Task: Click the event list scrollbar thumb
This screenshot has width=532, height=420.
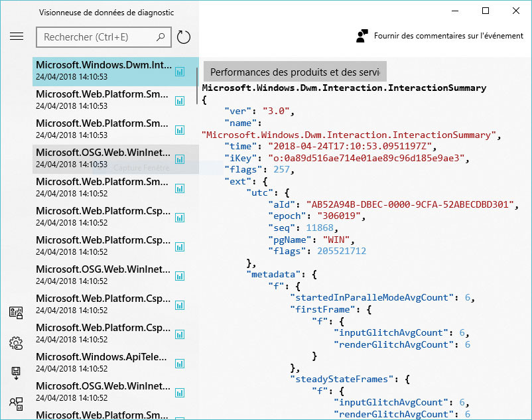Action: click(197, 86)
